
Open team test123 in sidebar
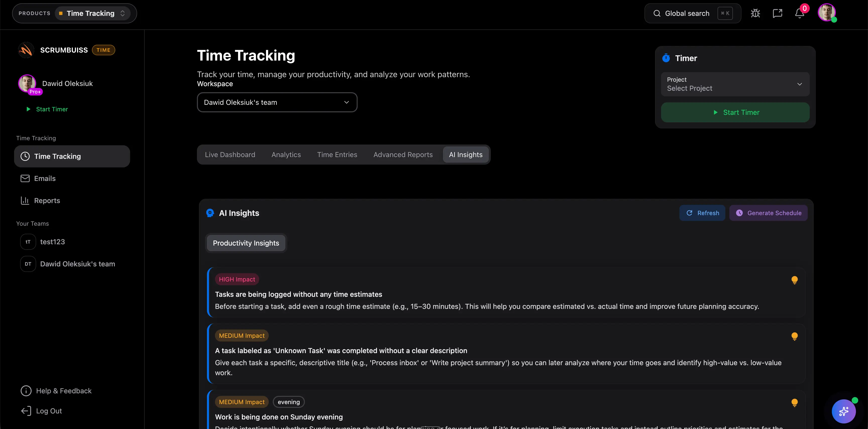pyautogui.click(x=52, y=242)
